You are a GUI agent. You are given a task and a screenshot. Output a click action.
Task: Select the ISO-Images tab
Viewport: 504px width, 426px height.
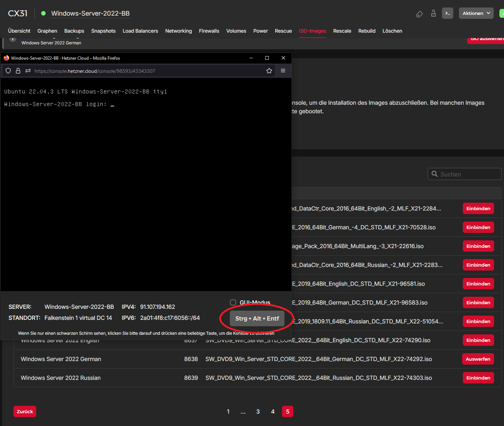coord(312,31)
